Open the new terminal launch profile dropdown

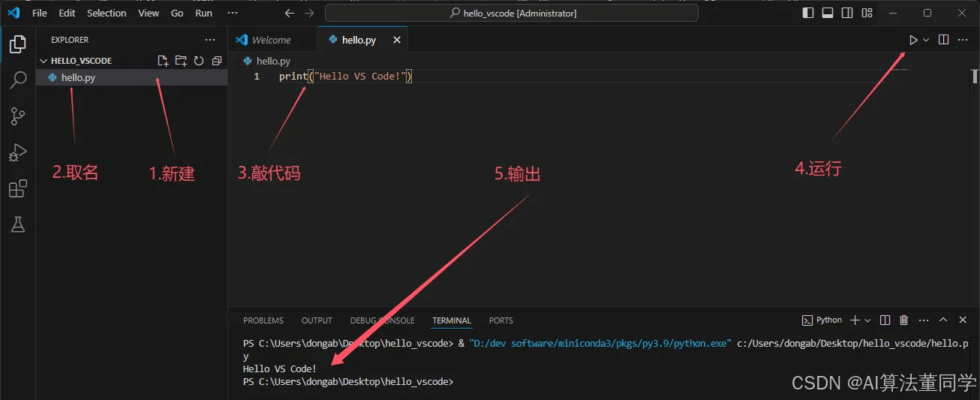coord(867,320)
